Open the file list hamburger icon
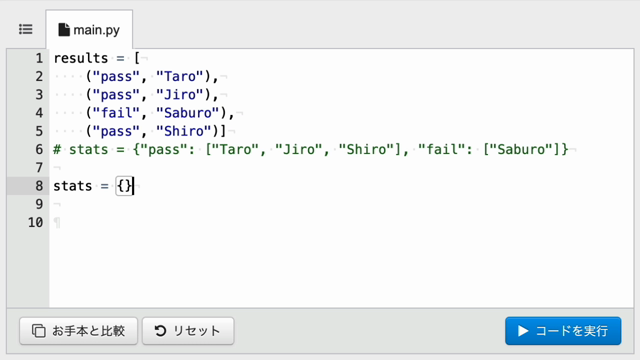The image size is (640, 360). (x=26, y=29)
